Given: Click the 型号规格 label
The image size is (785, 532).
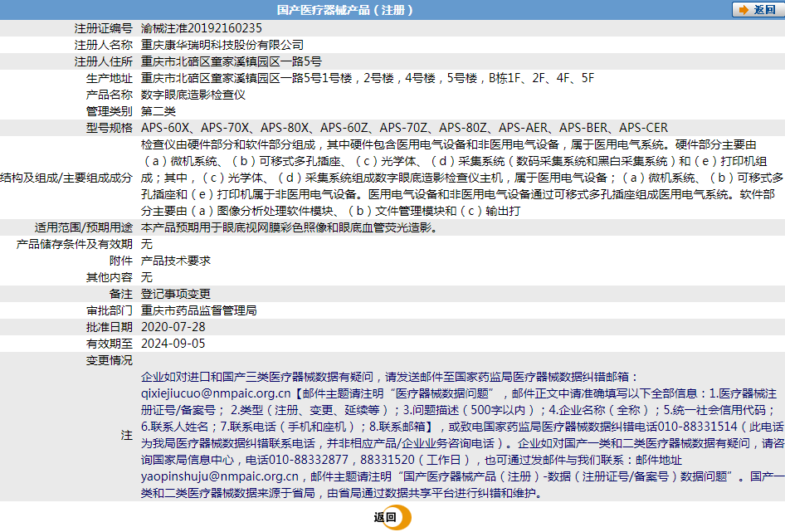Looking at the screenshot, I should point(110,127).
